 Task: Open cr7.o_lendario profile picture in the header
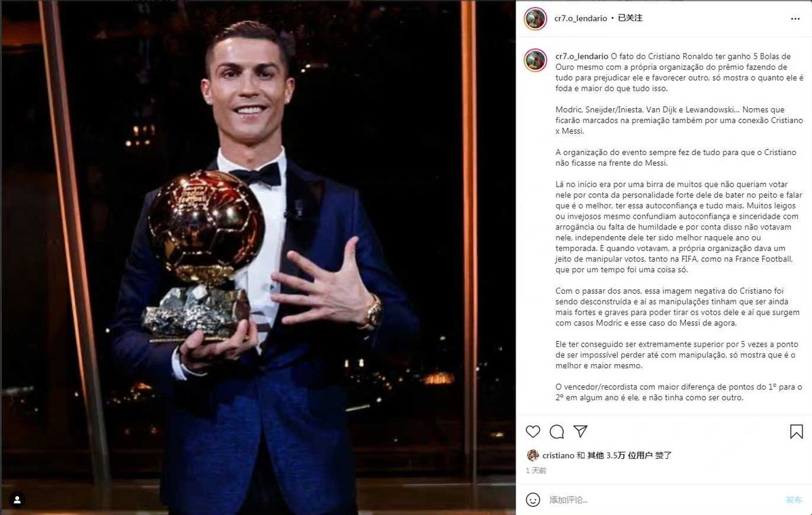(x=535, y=18)
